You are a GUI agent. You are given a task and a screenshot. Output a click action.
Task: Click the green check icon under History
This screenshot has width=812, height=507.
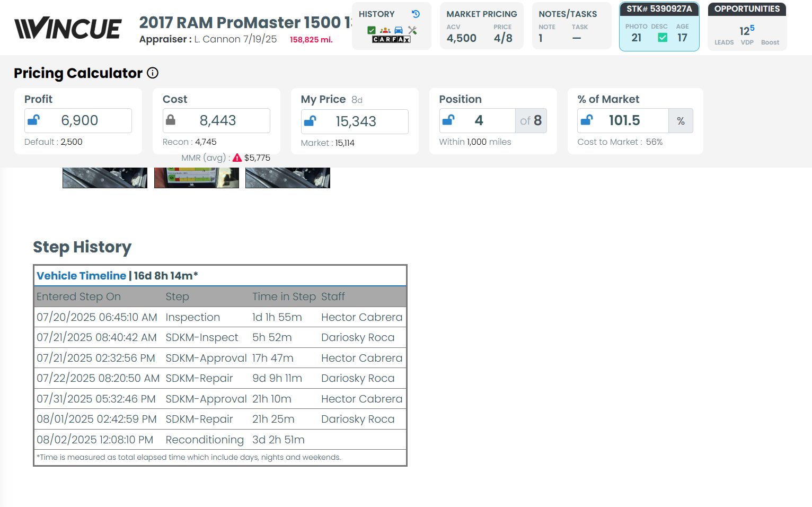(372, 30)
